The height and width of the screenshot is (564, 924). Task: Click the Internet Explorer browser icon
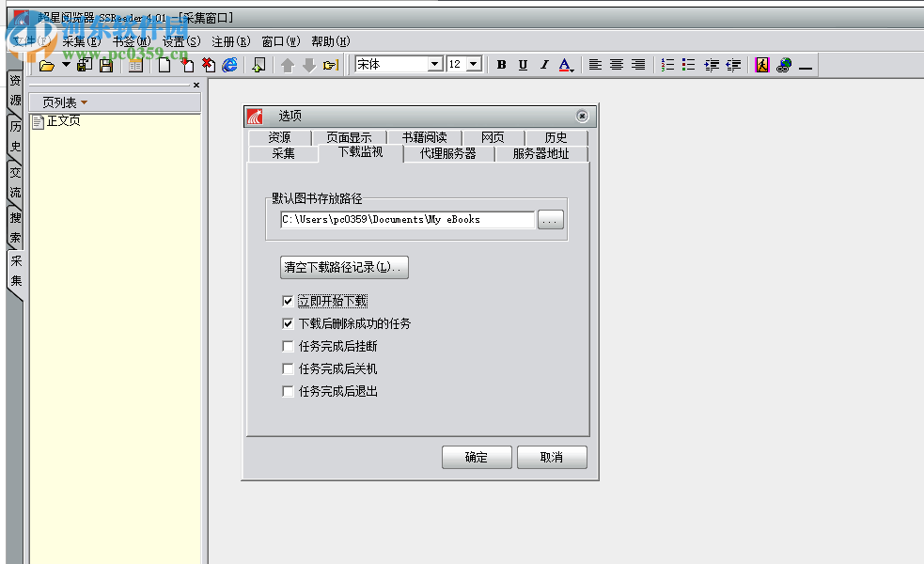[229, 65]
